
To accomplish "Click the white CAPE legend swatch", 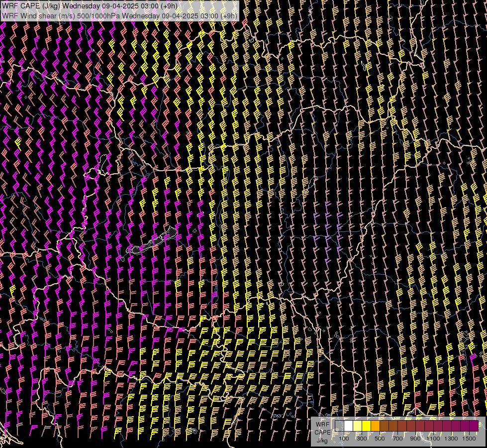I will tap(349, 426).
